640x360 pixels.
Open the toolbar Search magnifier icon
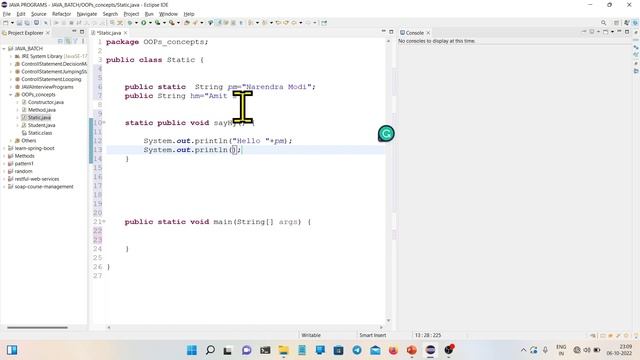(x=603, y=23)
